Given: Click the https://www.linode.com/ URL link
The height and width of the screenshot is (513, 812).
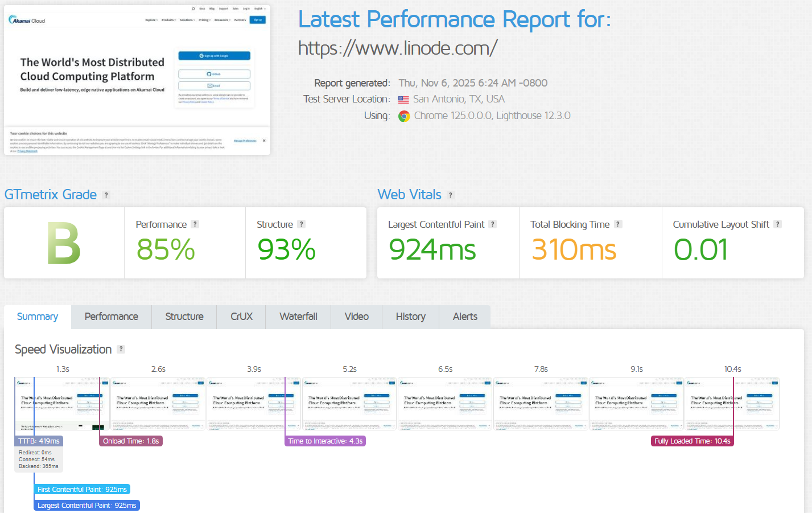Looking at the screenshot, I should pyautogui.click(x=398, y=48).
